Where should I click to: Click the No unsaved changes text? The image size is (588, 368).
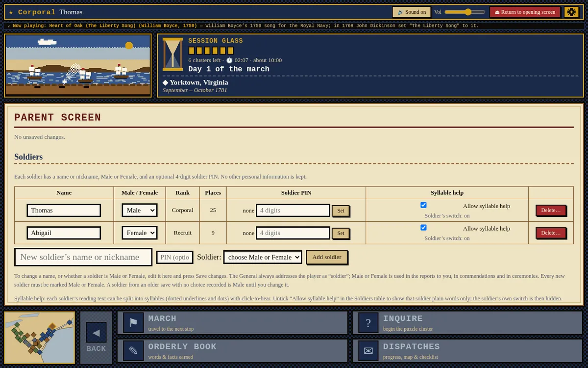point(40,137)
